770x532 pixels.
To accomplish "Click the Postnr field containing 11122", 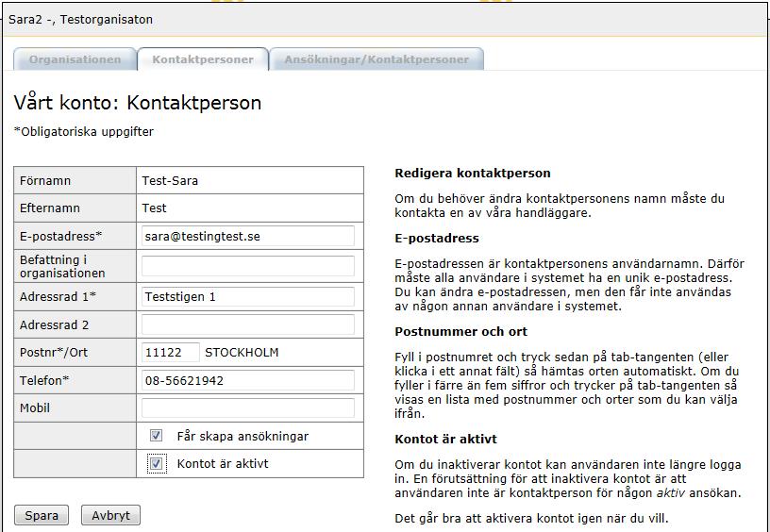I will [x=171, y=353].
